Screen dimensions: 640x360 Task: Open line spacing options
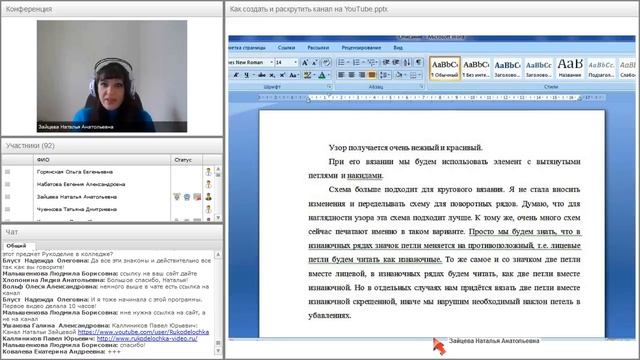tap(384, 75)
